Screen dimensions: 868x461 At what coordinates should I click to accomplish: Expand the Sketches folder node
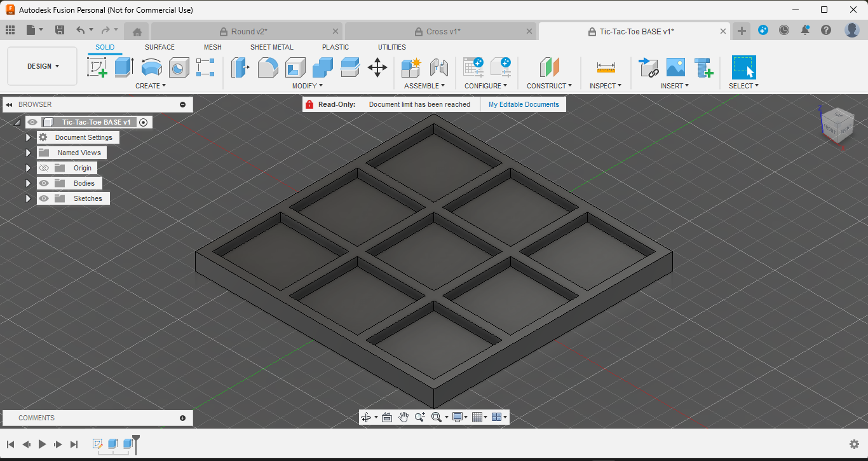(x=28, y=198)
